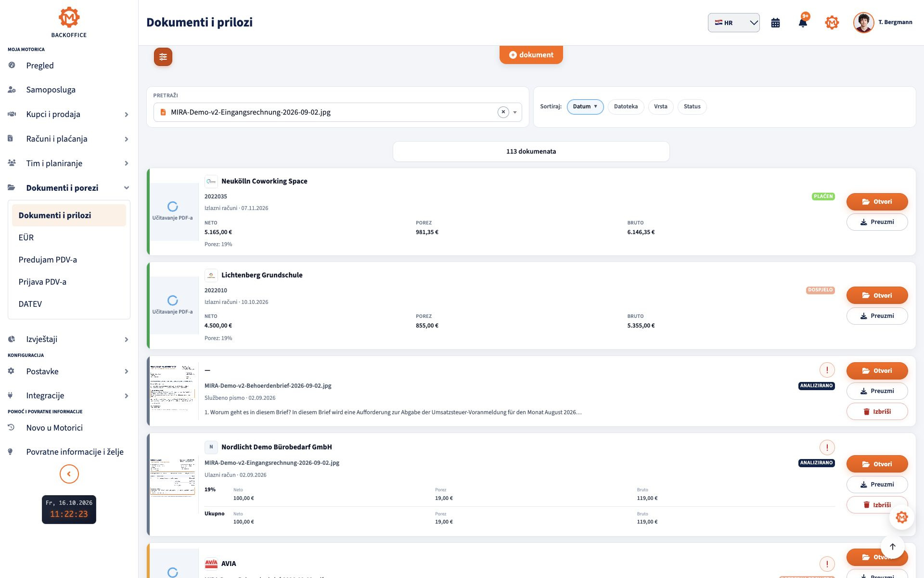Screen dimensions: 924x578
Task: Open the calendar icon in header
Action: [775, 23]
